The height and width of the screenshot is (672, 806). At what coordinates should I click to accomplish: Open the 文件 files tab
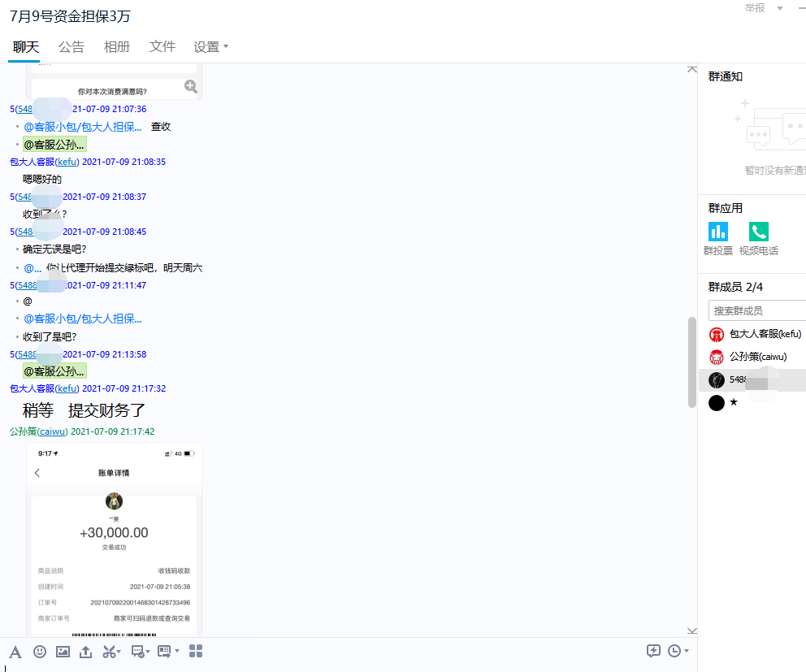coord(162,47)
